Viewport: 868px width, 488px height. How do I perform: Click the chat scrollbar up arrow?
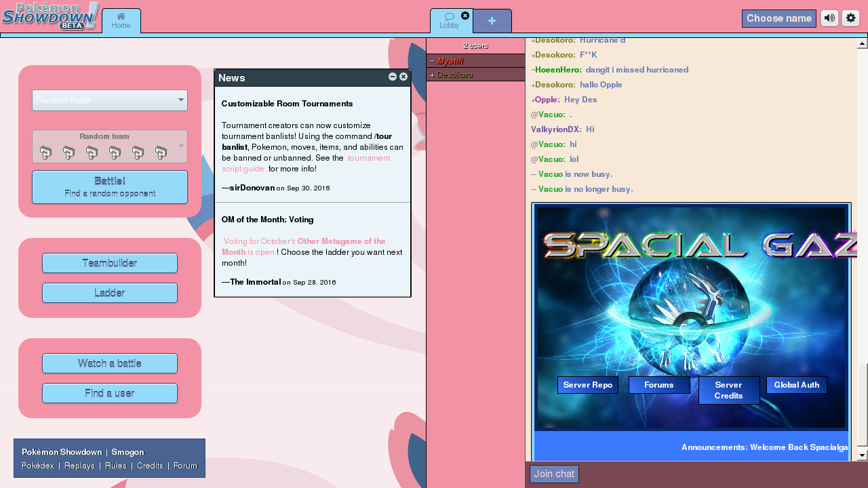coord(863,43)
